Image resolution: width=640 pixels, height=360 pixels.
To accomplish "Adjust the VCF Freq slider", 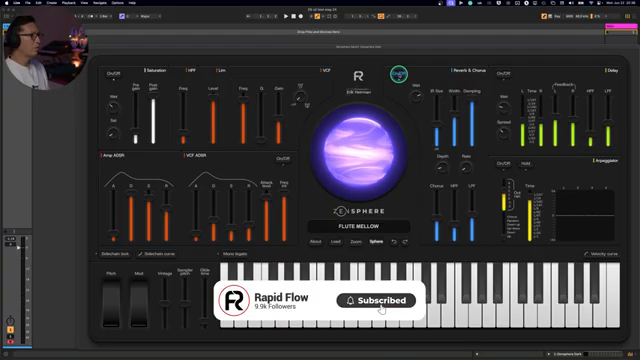I will [243, 118].
